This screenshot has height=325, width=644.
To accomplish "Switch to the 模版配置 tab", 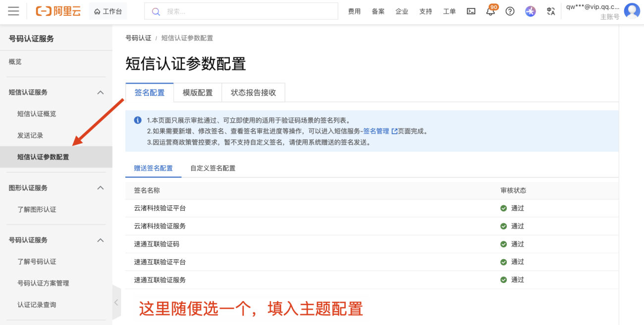I will click(197, 93).
